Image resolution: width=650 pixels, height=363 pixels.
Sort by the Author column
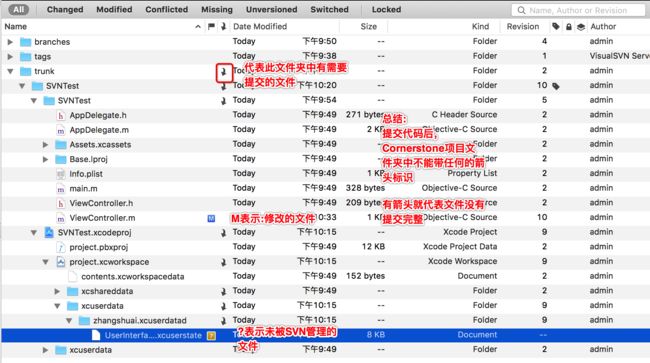(x=603, y=27)
